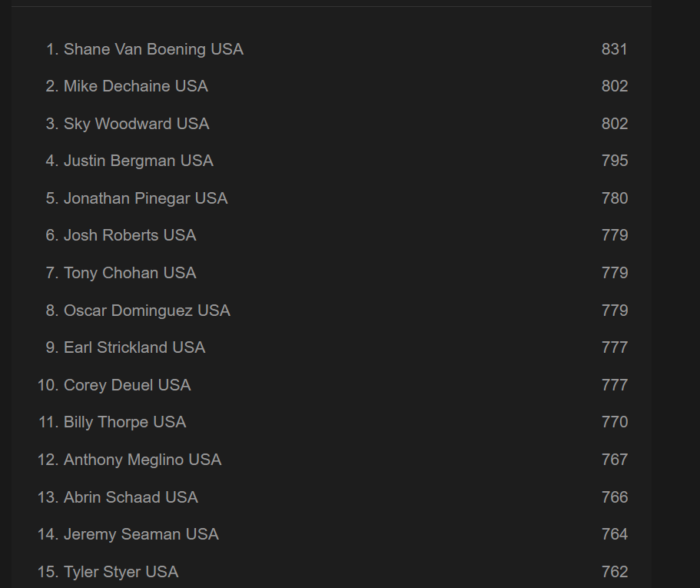Screen dimensions: 700x588
Task: Select Oscar Dominguez USA in rankings
Action: (x=147, y=311)
